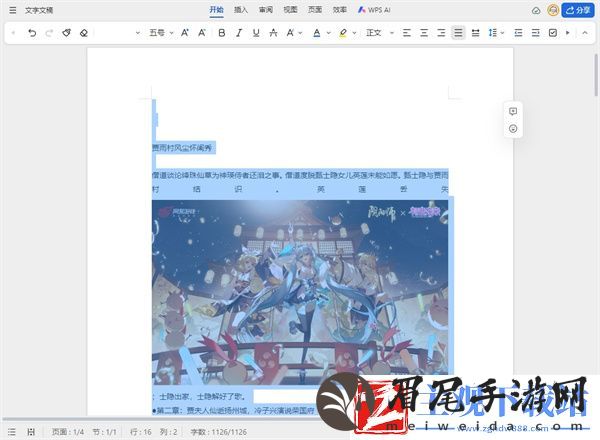Viewport: 600px width, 440px height.
Task: Toggle underline formatting
Action: tap(256, 33)
